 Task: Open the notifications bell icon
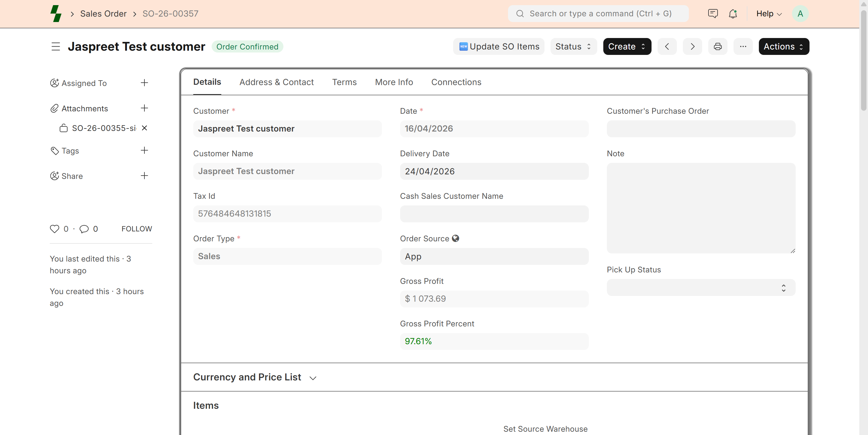click(733, 14)
